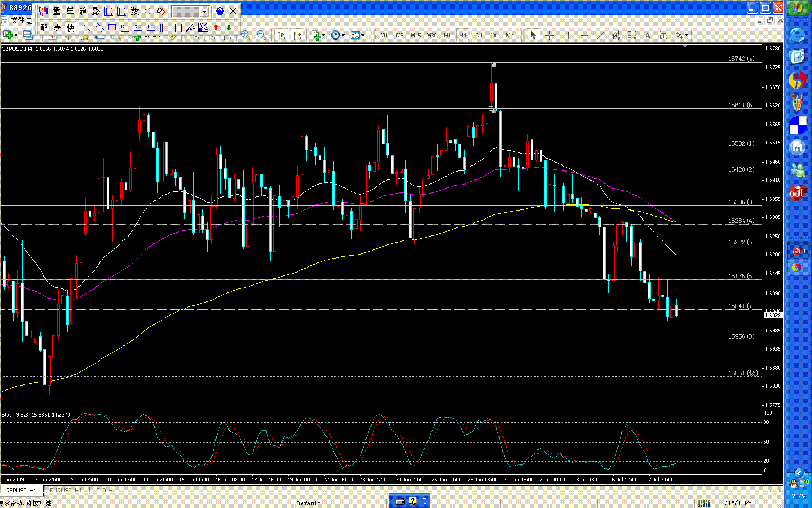Click the 量 button in floating toolbar
The image size is (812, 508).
pyautogui.click(x=57, y=11)
